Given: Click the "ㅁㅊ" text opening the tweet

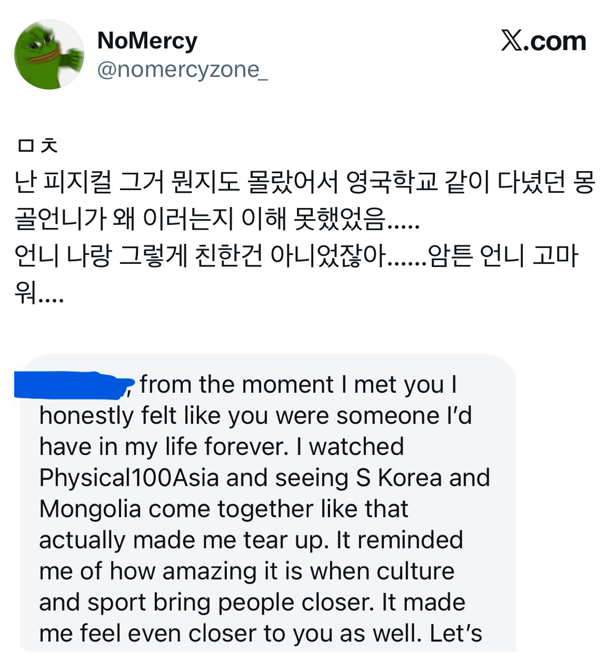Looking at the screenshot, I should [37, 145].
